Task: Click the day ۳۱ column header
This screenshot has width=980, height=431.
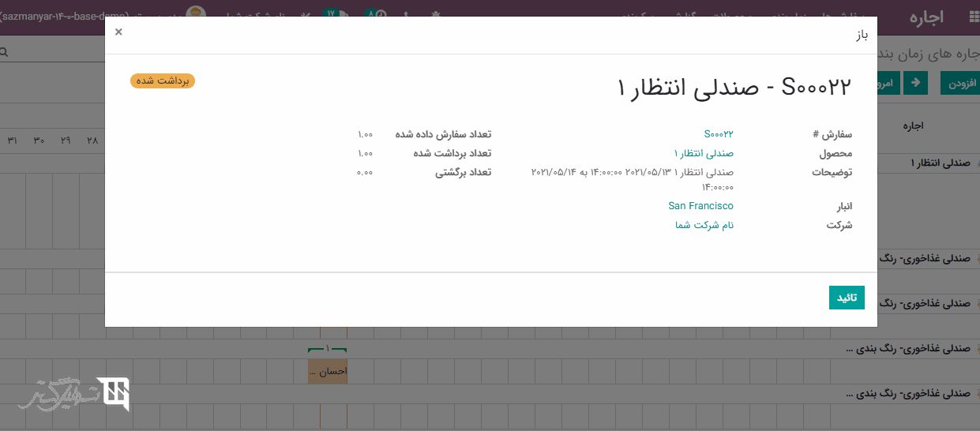Action: 13,141
